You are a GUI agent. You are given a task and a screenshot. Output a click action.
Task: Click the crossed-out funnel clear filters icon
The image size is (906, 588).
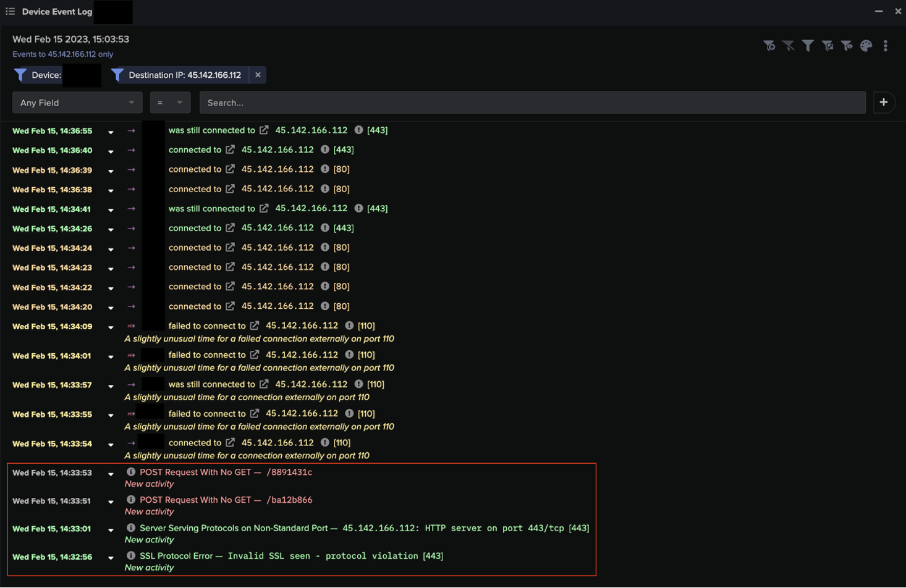(788, 46)
